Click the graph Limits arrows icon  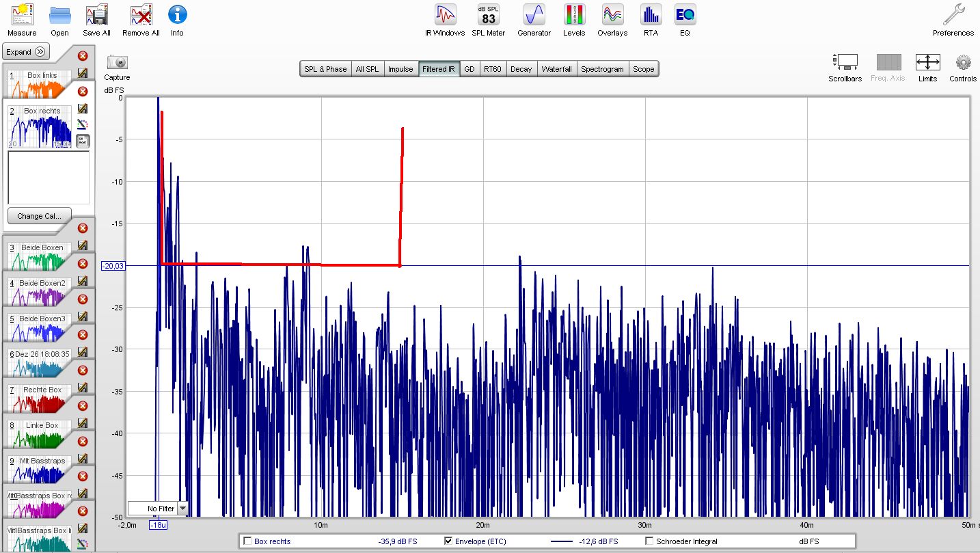(x=927, y=62)
